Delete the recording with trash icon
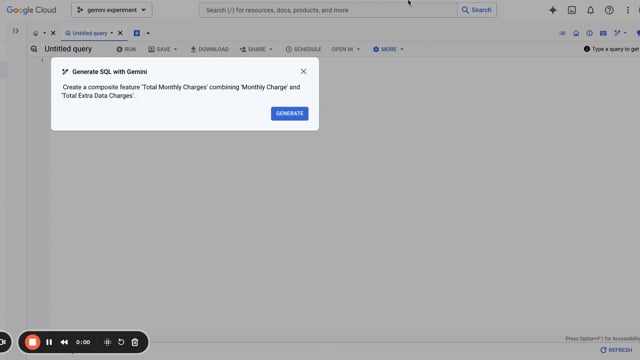 [135, 342]
